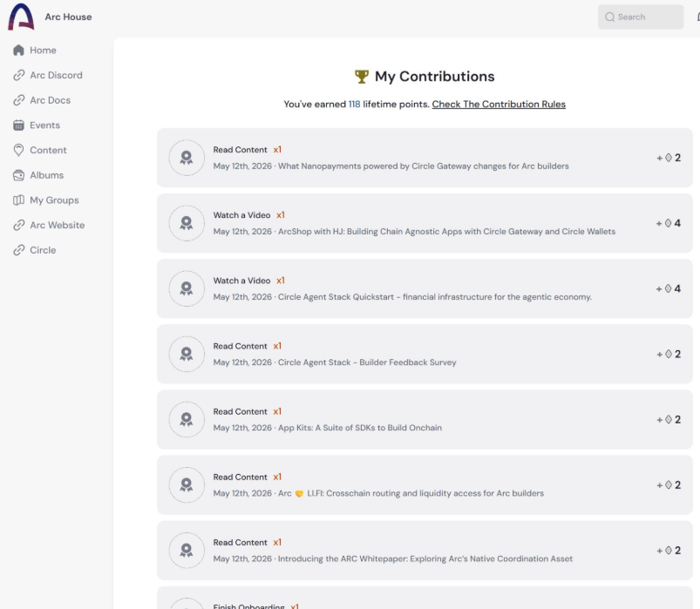Viewport: 700px width, 609px height.
Task: Open the Arc Website sidebar entry
Action: (x=49, y=226)
